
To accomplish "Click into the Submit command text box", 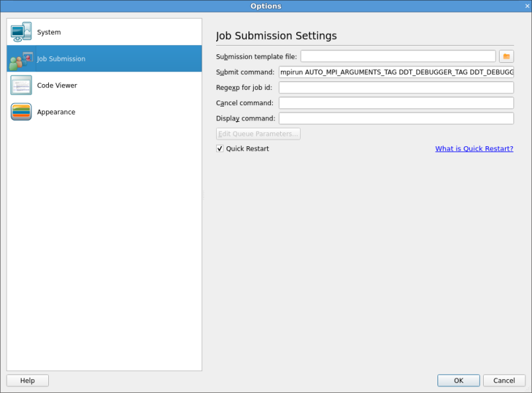I will point(396,72).
